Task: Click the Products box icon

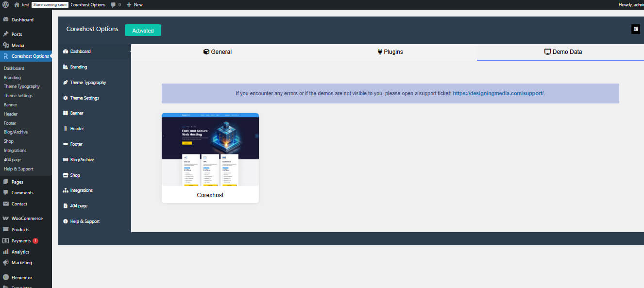Action: pyautogui.click(x=6, y=229)
